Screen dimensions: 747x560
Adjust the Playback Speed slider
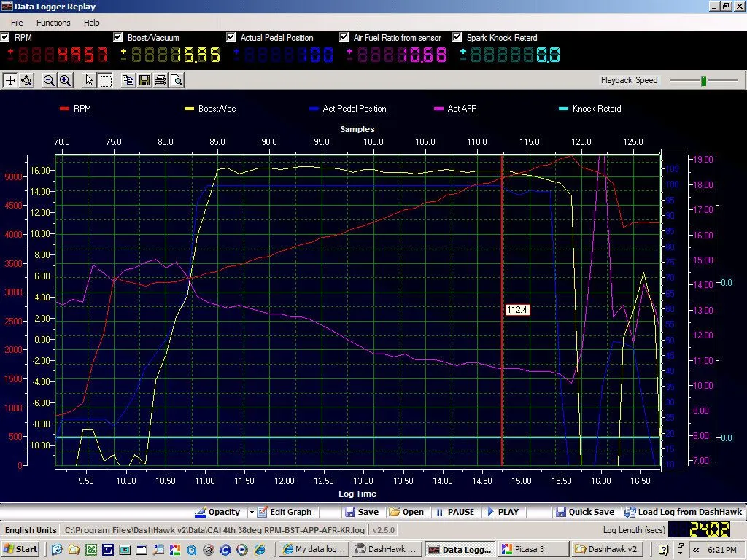coord(703,81)
